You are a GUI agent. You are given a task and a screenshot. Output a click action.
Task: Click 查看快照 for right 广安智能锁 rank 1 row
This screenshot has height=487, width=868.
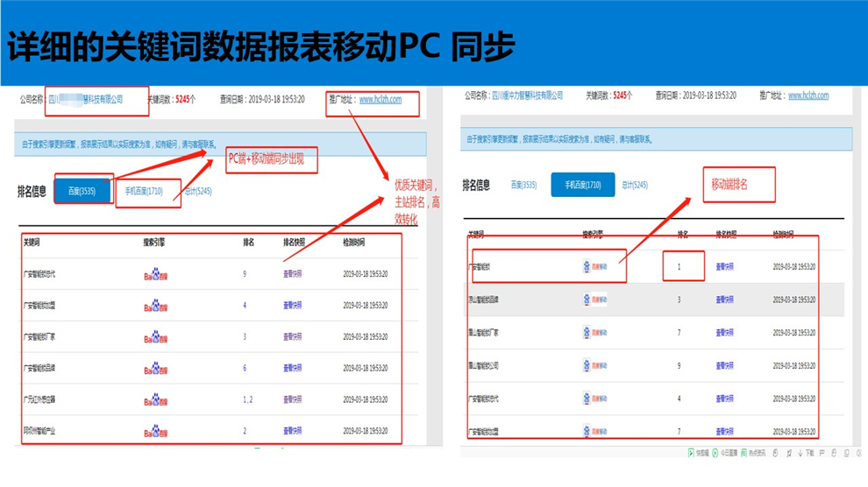[x=725, y=266]
